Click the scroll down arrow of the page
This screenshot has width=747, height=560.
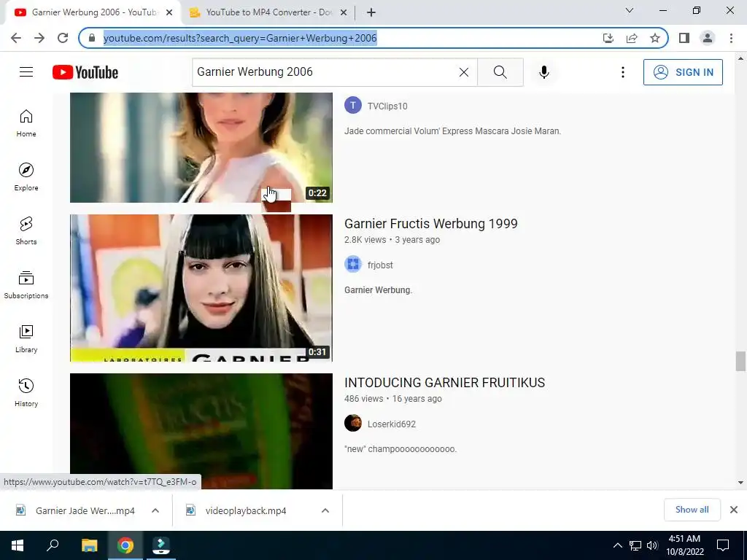pos(740,483)
